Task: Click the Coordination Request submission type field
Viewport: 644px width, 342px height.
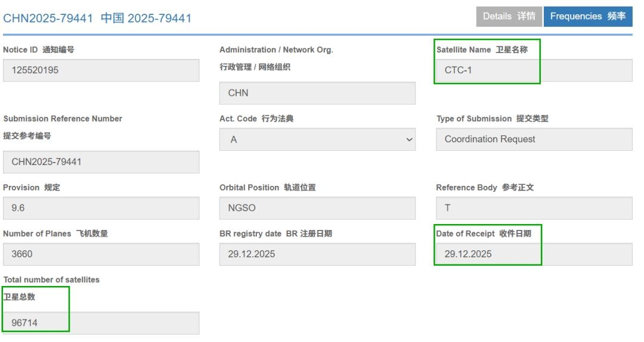Action: point(534,139)
